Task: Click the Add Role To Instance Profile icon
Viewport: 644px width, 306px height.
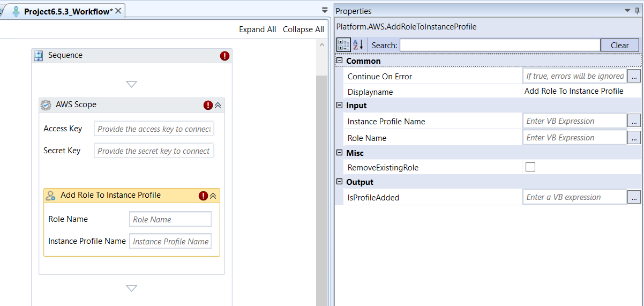Action: click(51, 196)
